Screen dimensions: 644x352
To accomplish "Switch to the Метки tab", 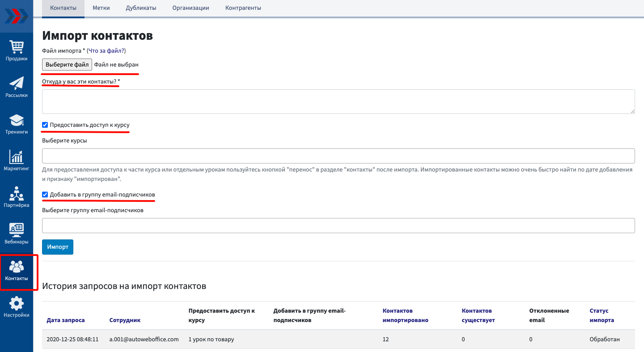I will (101, 8).
